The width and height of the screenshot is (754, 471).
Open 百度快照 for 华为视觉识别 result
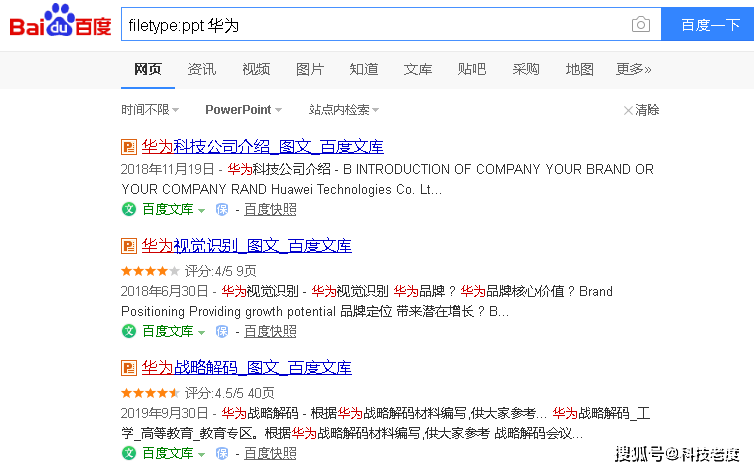[x=270, y=331]
